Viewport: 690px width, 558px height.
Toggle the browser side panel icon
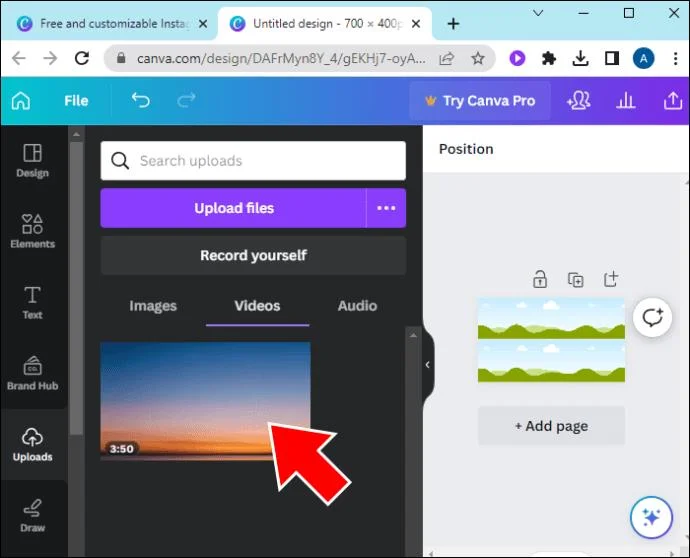point(612,58)
